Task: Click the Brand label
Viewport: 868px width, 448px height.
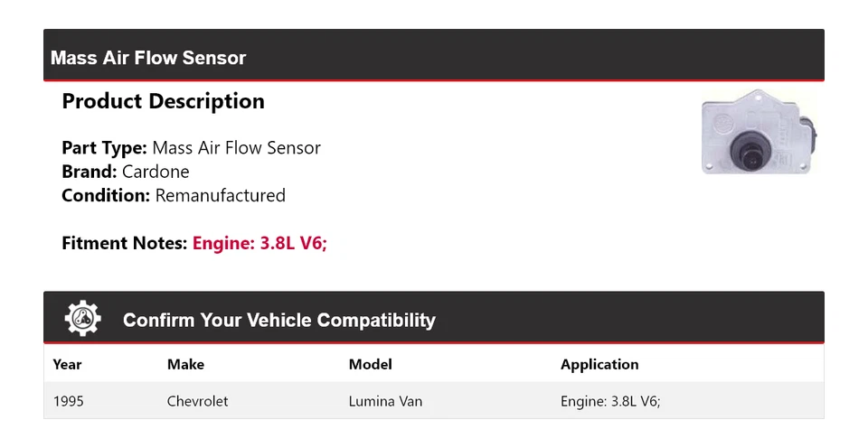Action: (89, 172)
